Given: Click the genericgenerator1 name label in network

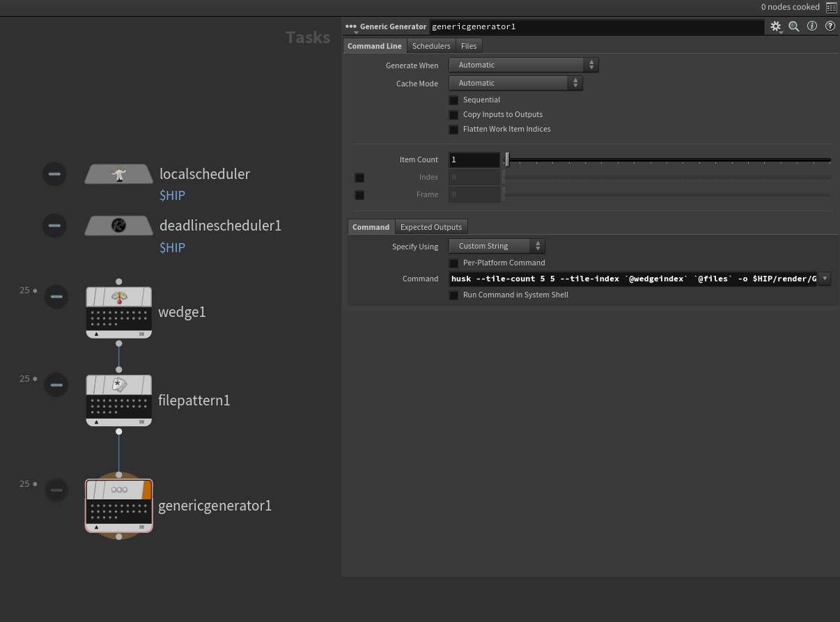Looking at the screenshot, I should [215, 506].
